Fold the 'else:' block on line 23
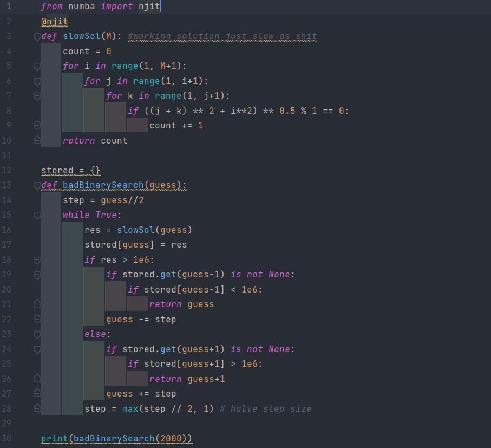Screen dimensions: 491x448 tap(37, 334)
